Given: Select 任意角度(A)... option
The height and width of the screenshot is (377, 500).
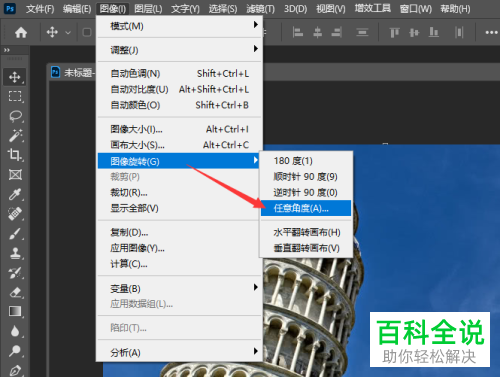Looking at the screenshot, I should [x=306, y=208].
